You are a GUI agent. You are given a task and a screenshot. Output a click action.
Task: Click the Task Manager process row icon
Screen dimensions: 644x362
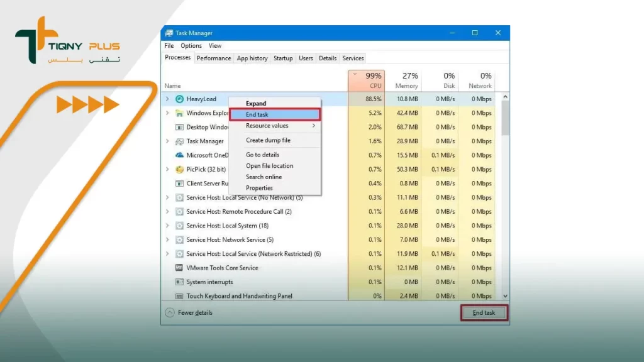click(179, 141)
